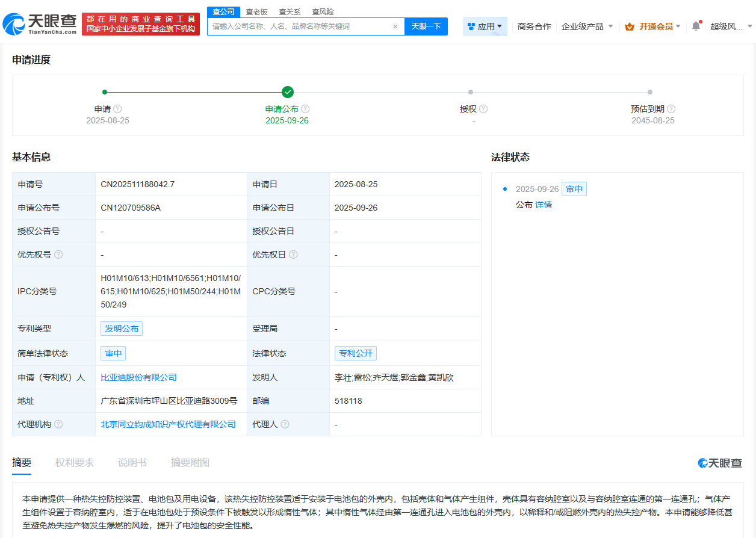Click the question mark icon beside 预估到期
Viewport: 756px width, 538px height.
tap(671, 108)
